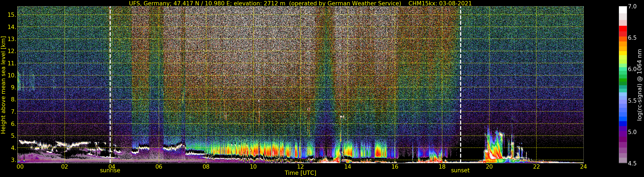Click the '06' time axis tick label
The image size is (644, 177).
(x=159, y=166)
